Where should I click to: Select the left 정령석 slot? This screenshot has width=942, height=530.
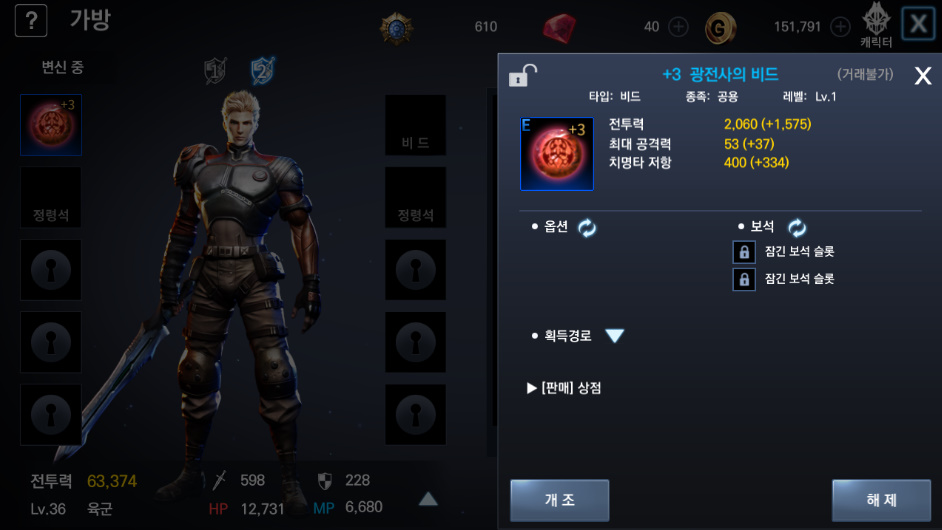pyautogui.click(x=51, y=198)
